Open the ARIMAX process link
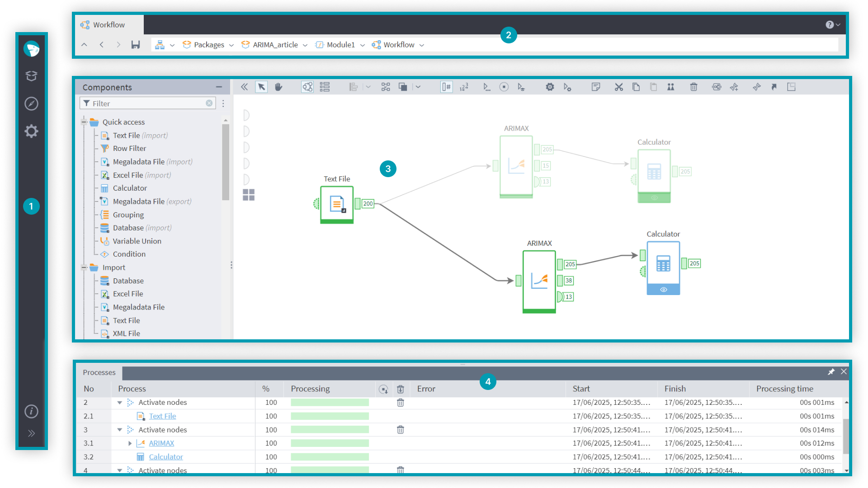This screenshot has width=868, height=488. [161, 443]
